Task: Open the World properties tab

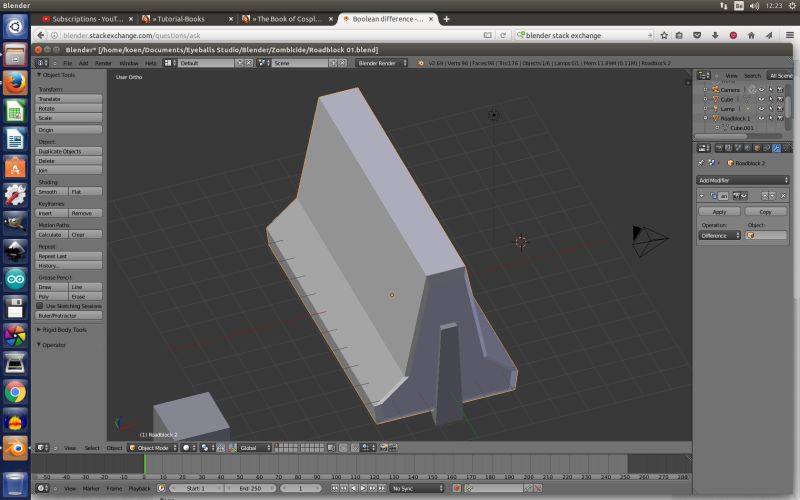Action: coord(747,148)
